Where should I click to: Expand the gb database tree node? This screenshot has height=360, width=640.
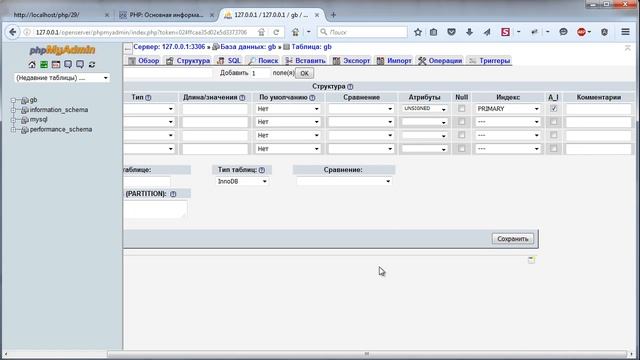point(13,100)
